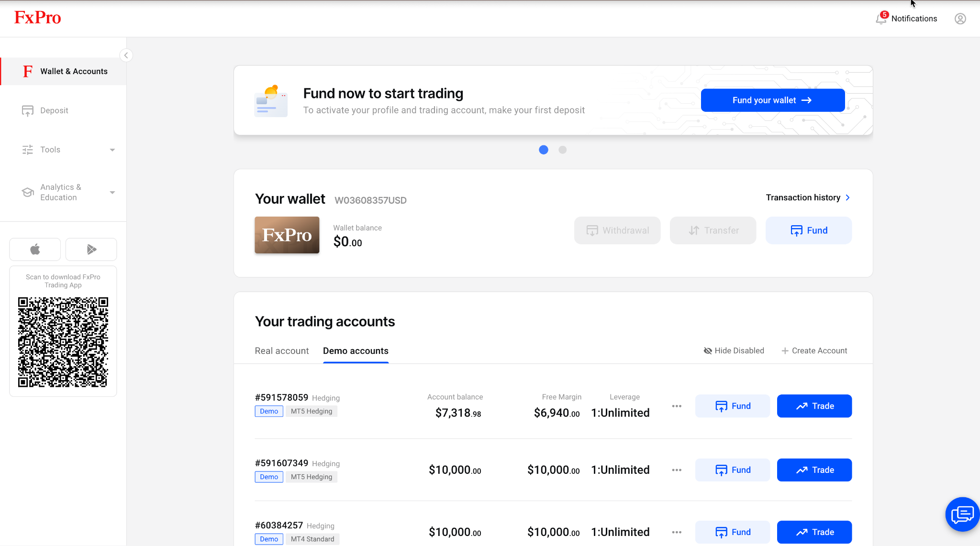The height and width of the screenshot is (546, 980).
Task: Fund demo account #60384257
Action: [733, 532]
